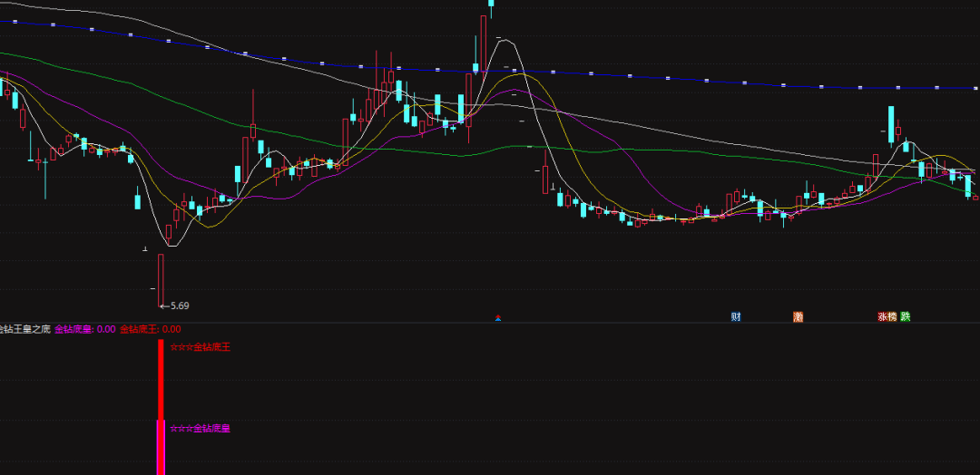Select the magenta 金钻底皇: 0.00 readout
Viewport: 980px width, 475px height.
[x=85, y=330]
